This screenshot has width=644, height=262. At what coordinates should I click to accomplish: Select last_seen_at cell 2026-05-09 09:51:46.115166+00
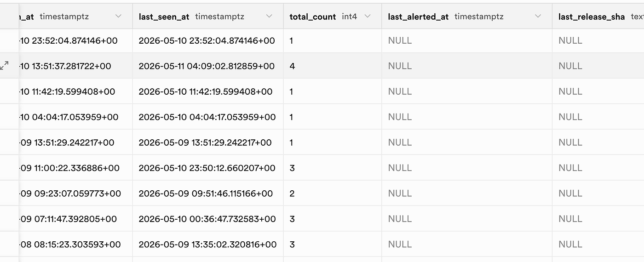tap(208, 193)
